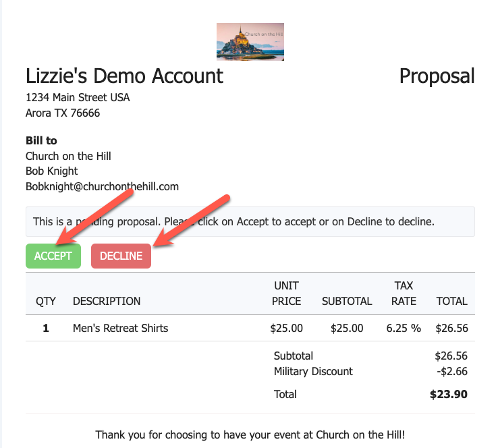
Task: Click the UNIT PRICE column header
Action: click(x=286, y=293)
